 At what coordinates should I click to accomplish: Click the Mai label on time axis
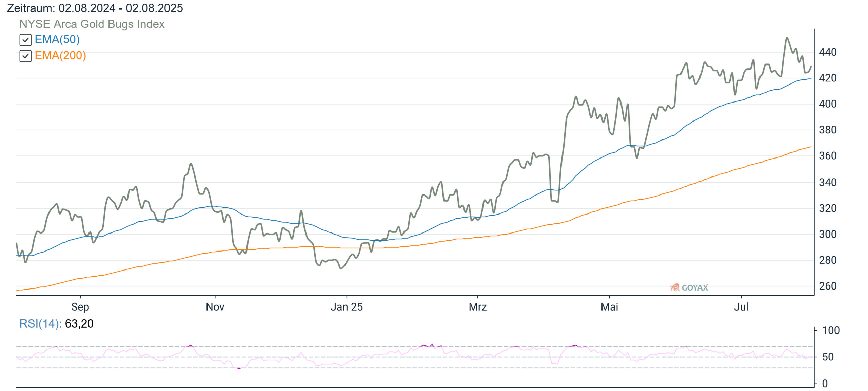[609, 307]
